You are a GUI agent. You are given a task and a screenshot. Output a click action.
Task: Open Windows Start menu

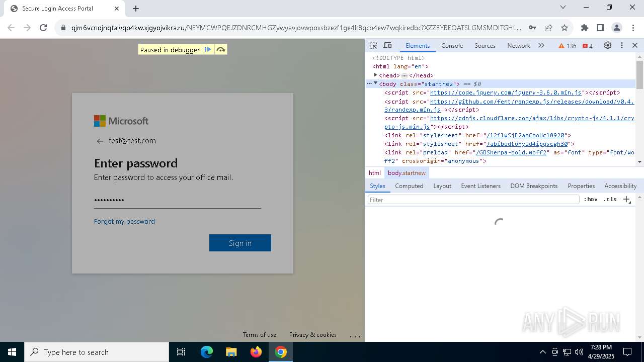click(x=12, y=352)
